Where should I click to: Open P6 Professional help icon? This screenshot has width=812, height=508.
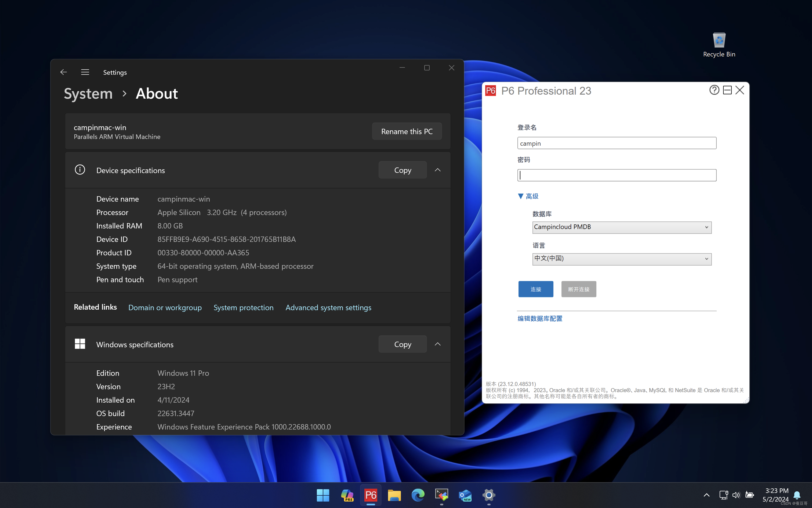[714, 90]
